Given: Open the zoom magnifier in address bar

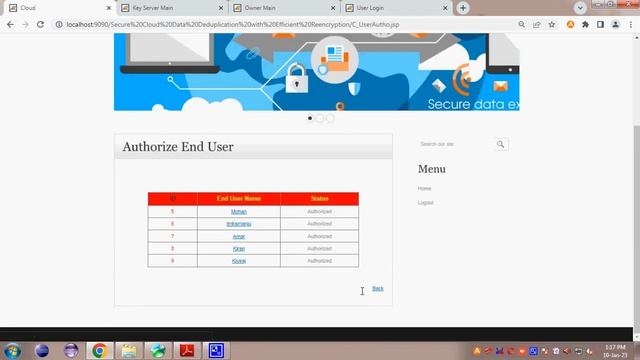Looking at the screenshot, I should click(521, 24).
